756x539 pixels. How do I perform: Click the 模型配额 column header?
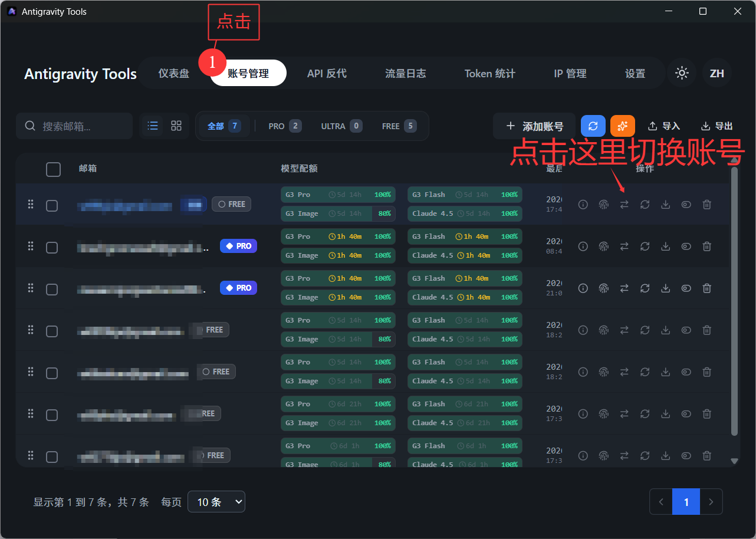point(300,169)
